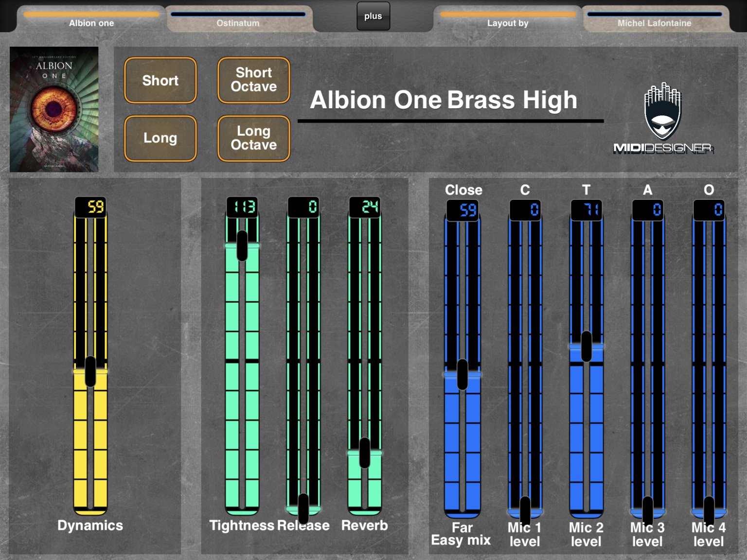This screenshot has width=747, height=560.
Task: Enable the Long Octave articulation
Action: (254, 138)
